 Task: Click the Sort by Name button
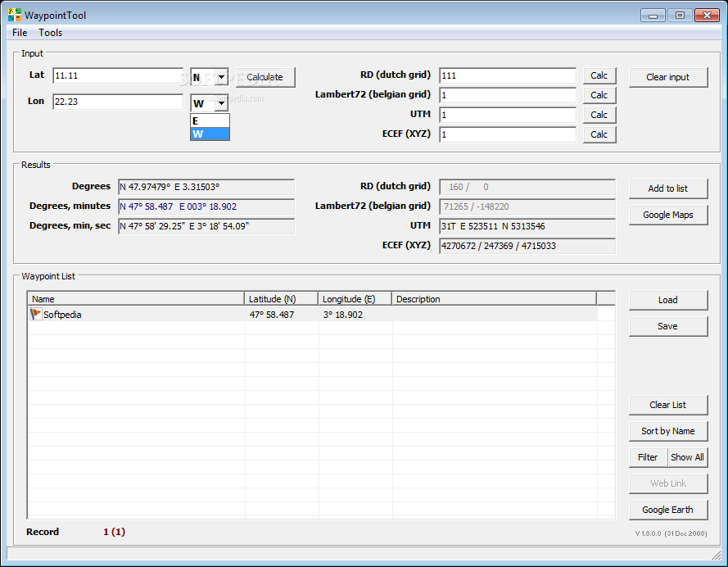point(667,431)
